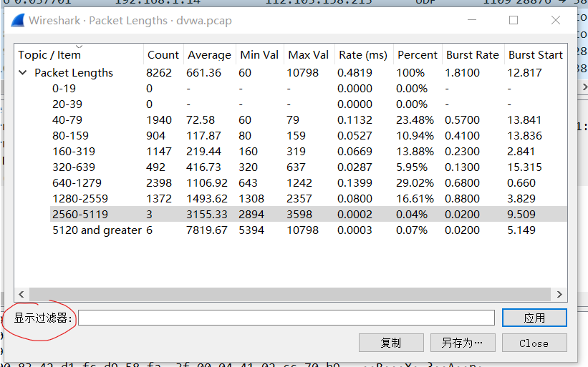Click the percent 29.02% cell
Image resolution: width=588 pixels, height=367 pixels.
[x=415, y=182]
